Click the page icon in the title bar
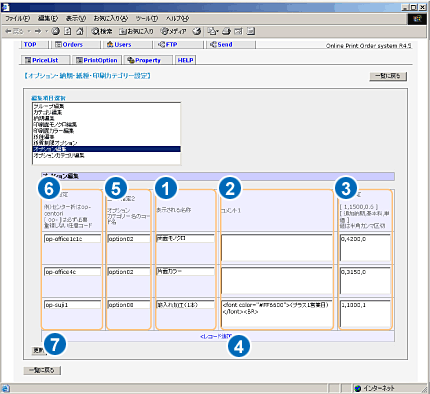The image size is (430, 394). pos(6,7)
